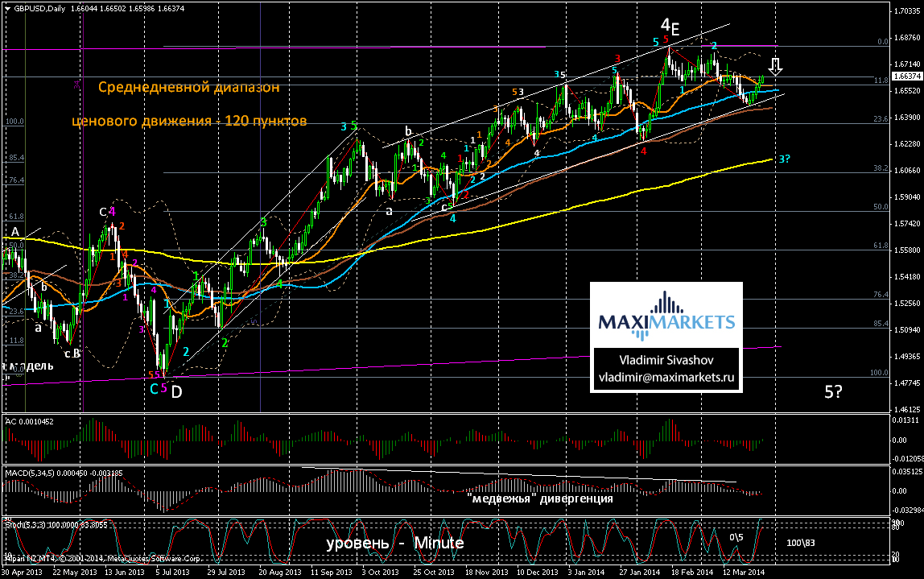Image resolution: width=924 pixels, height=579 pixels.
Task: Click the GBPUSD,Daily chart title
Action: [x=39, y=8]
